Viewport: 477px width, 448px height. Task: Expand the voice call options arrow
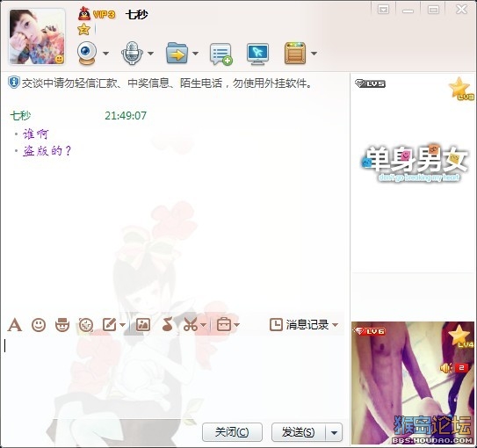click(x=150, y=54)
